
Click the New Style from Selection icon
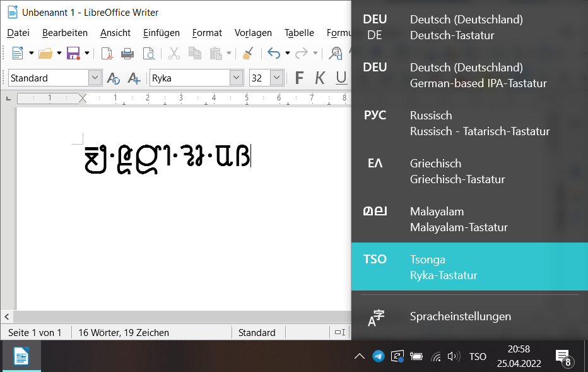tap(134, 78)
